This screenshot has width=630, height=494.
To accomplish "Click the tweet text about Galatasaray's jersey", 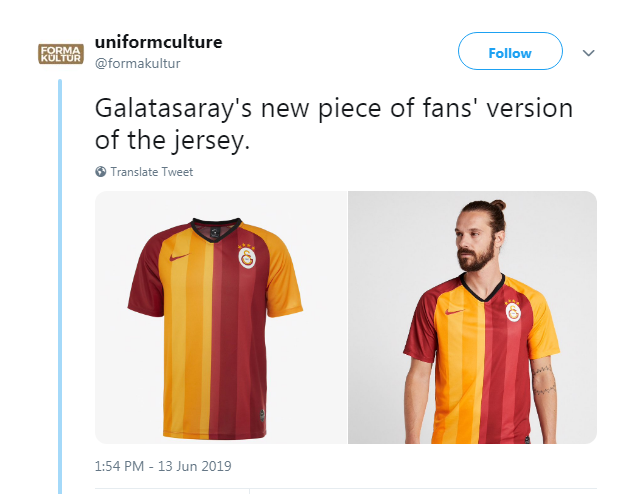I will coord(333,124).
